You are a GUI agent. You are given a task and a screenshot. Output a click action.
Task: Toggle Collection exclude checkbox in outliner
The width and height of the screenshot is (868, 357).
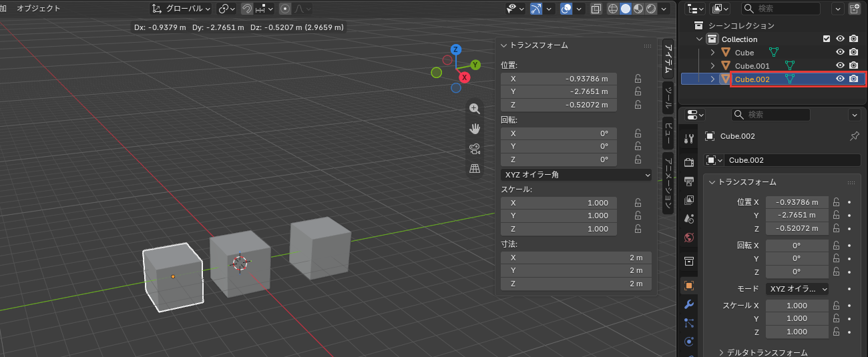[827, 39]
